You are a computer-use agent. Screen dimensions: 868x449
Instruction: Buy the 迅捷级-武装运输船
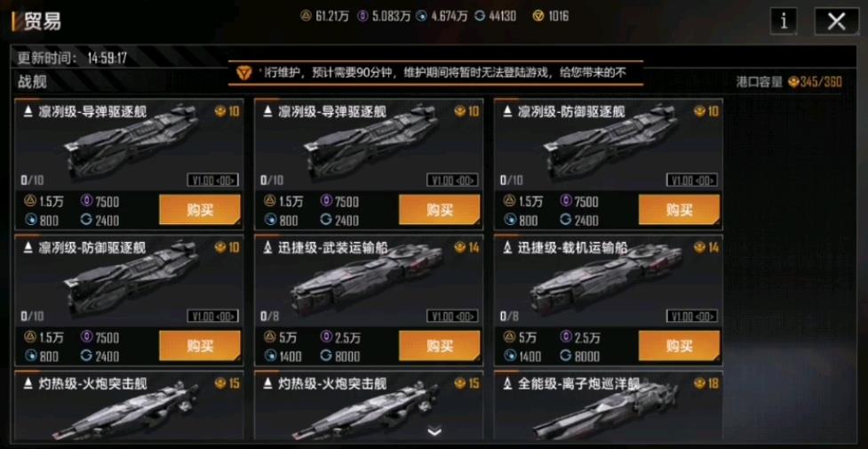tap(440, 346)
